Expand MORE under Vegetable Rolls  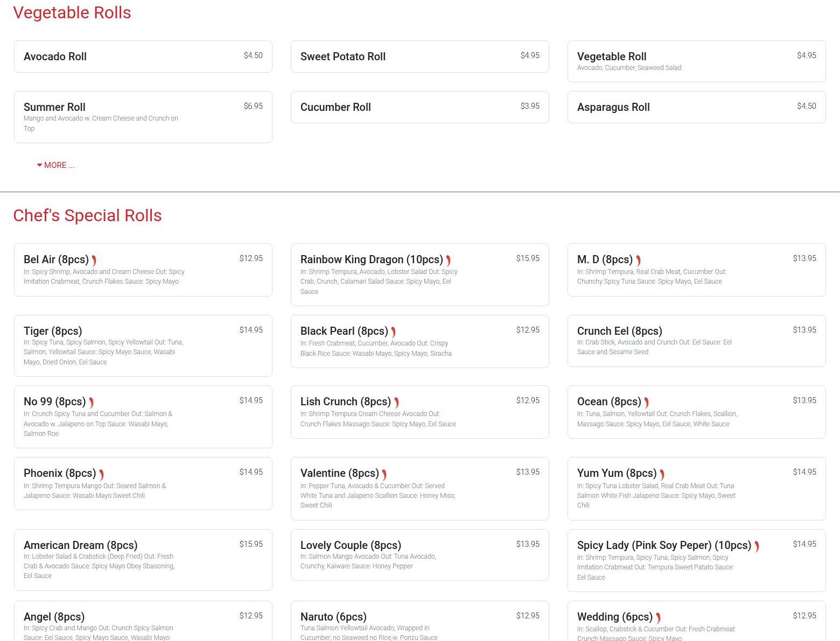point(56,165)
